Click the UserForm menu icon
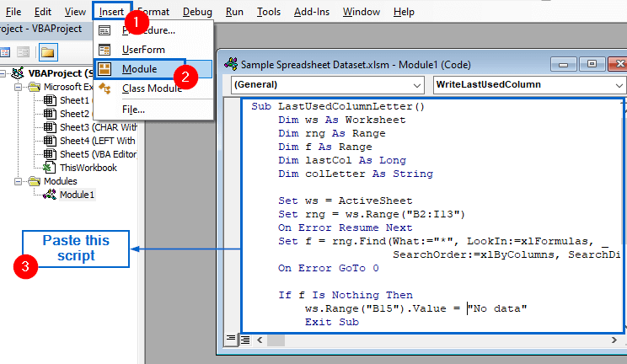This screenshot has height=364, width=627. point(104,50)
